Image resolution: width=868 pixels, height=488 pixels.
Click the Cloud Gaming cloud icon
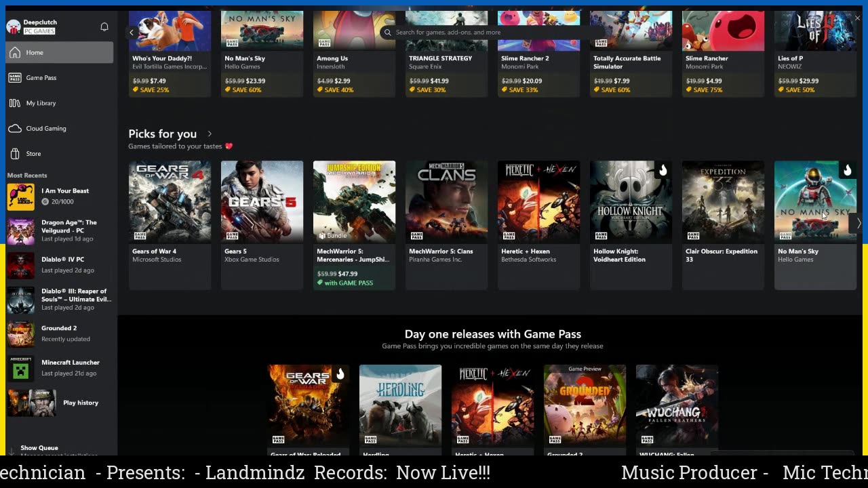click(15, 128)
